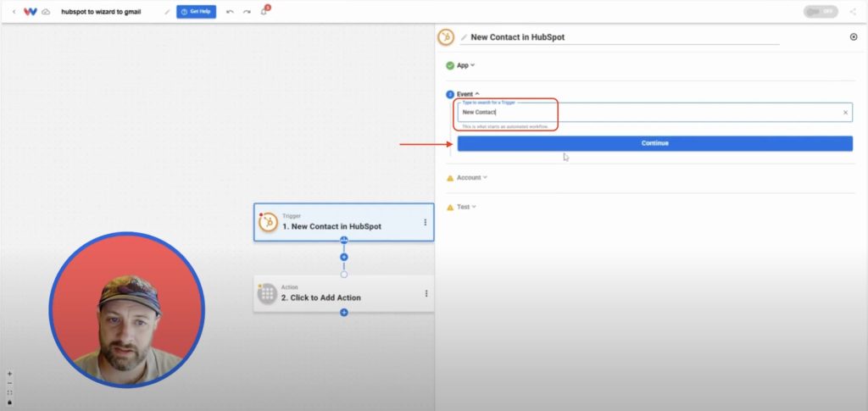Image resolution: width=868 pixels, height=411 pixels.
Task: Click the warning icon beside Test
Action: (x=450, y=207)
